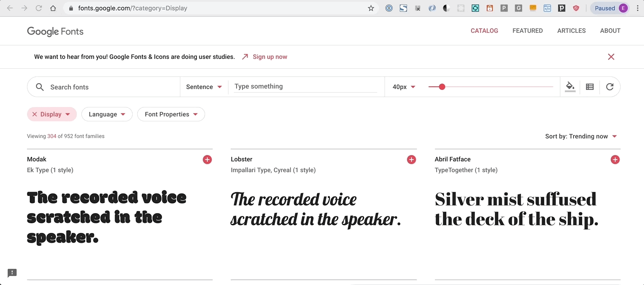Click the gray P extension icon

504,8
